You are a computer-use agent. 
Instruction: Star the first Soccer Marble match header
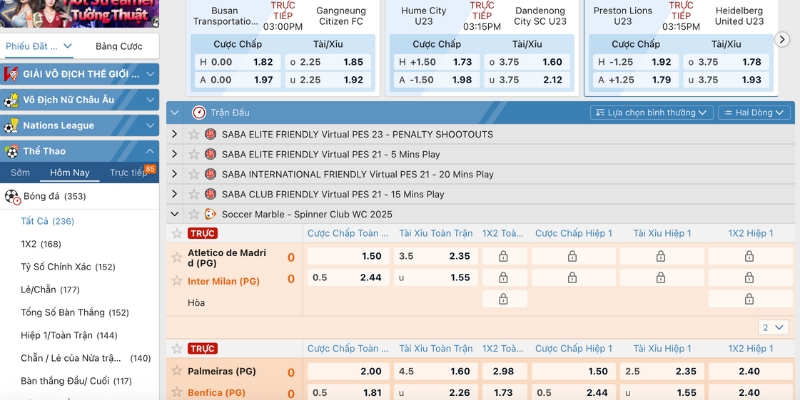[x=177, y=233]
